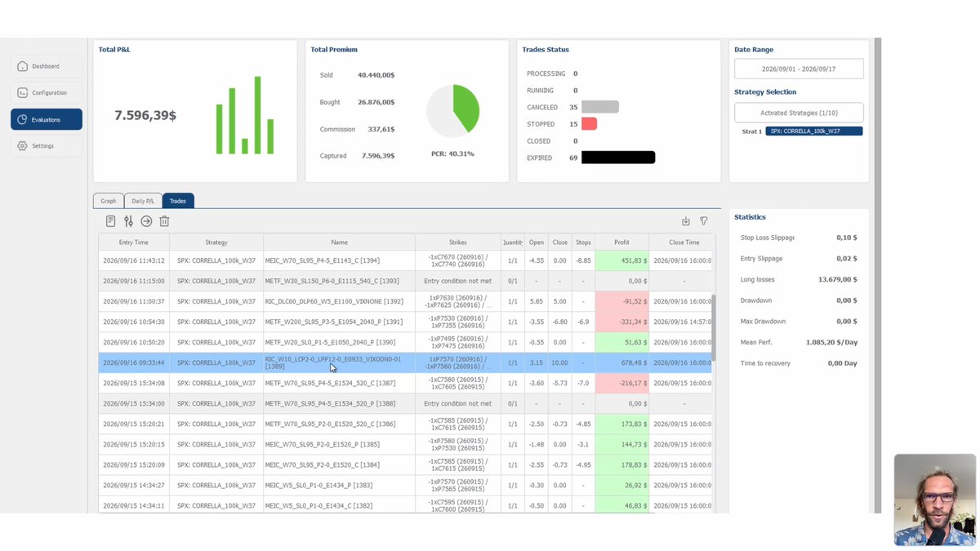Open the filter funnel icon
Image resolution: width=980 pixels, height=551 pixels.
coord(704,221)
